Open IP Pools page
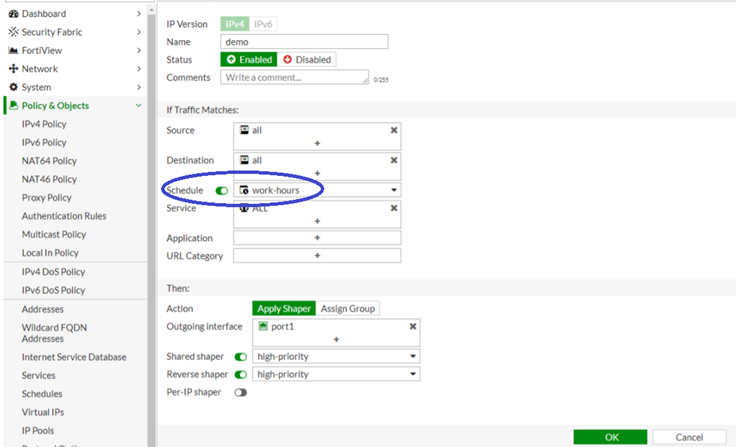Screen dimensions: 736x447 point(38,430)
